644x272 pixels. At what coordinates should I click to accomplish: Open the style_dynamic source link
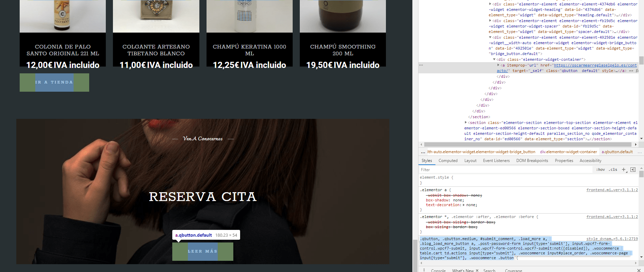pyautogui.click(x=612, y=239)
